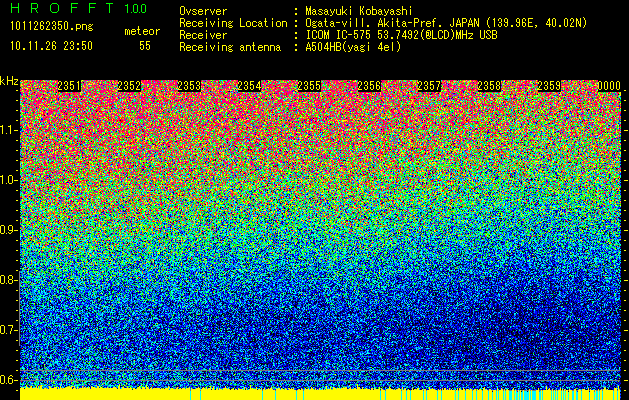Click the meteor label
The width and height of the screenshot is (629, 400).
[142, 31]
